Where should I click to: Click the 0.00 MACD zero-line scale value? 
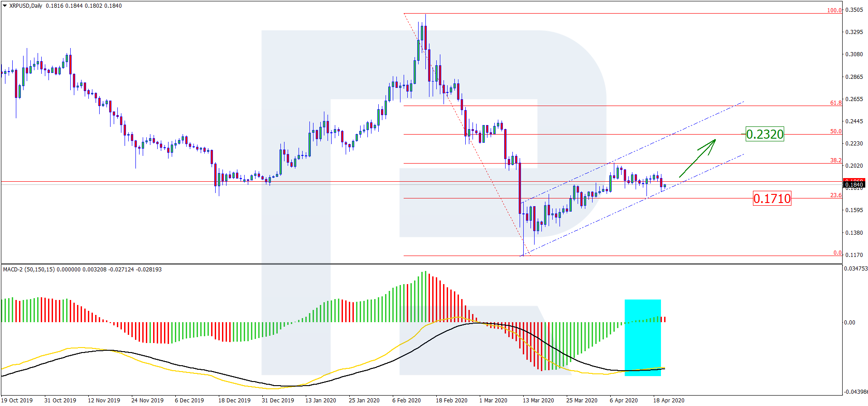[850, 323]
